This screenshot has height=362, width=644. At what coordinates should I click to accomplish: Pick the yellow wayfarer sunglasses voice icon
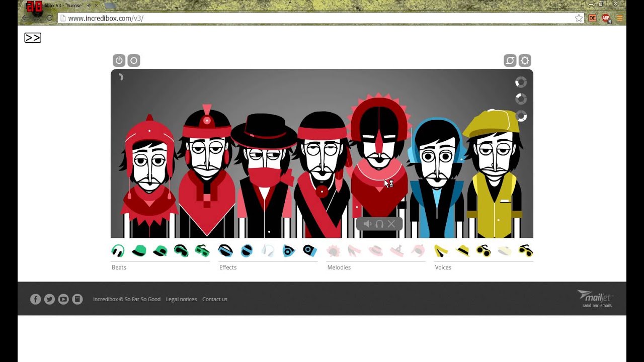coord(526,250)
